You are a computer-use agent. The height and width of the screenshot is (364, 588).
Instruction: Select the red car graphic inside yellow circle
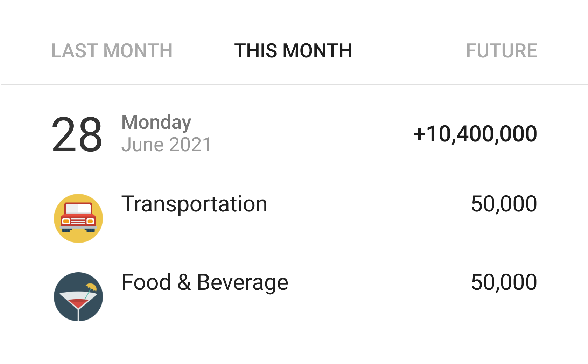(x=78, y=218)
